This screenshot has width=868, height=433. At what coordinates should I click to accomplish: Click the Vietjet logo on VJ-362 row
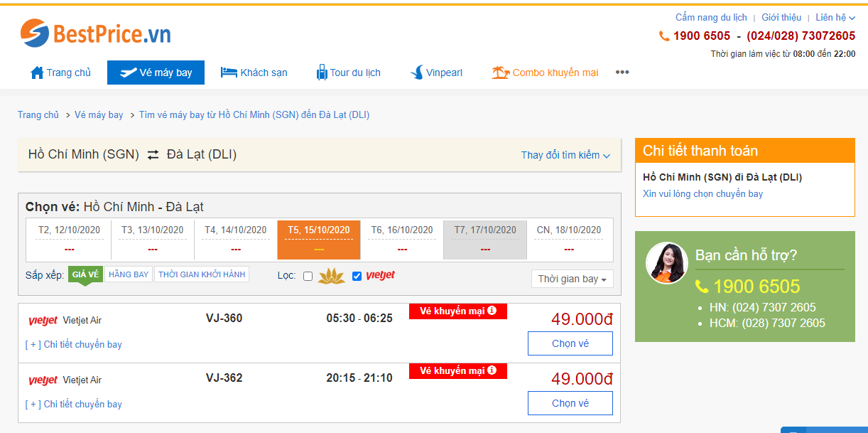click(43, 380)
